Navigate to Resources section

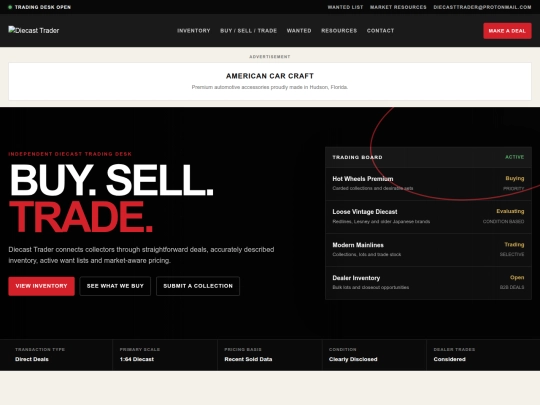pos(339,31)
